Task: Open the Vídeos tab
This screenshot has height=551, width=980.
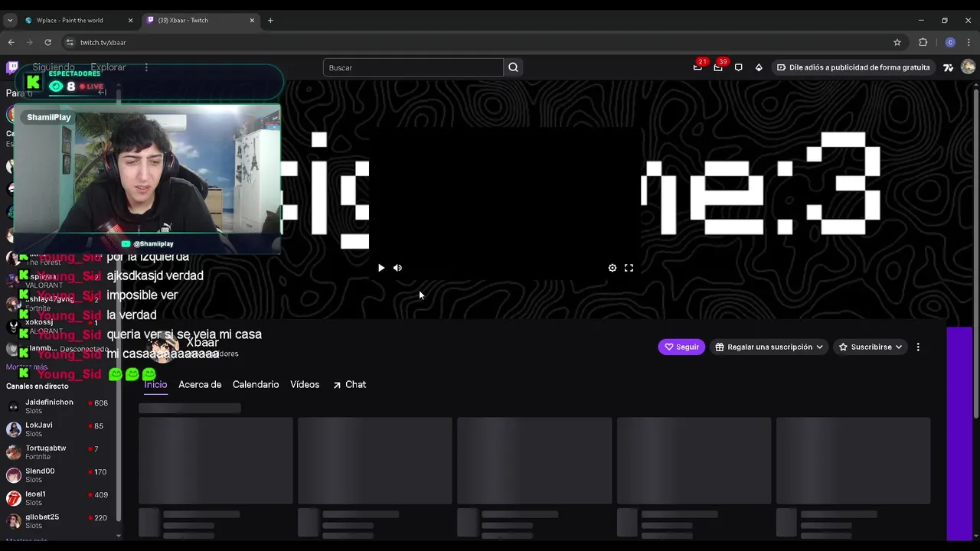Action: 305,384
